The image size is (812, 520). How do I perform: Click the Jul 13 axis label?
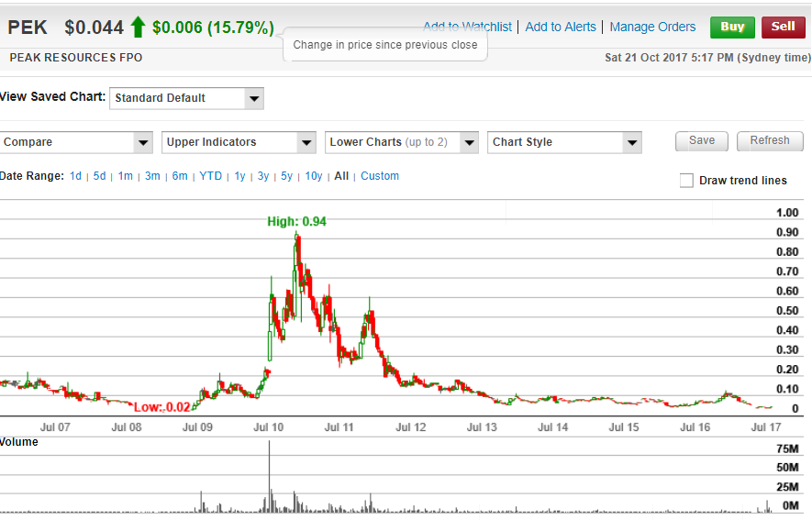(x=482, y=427)
